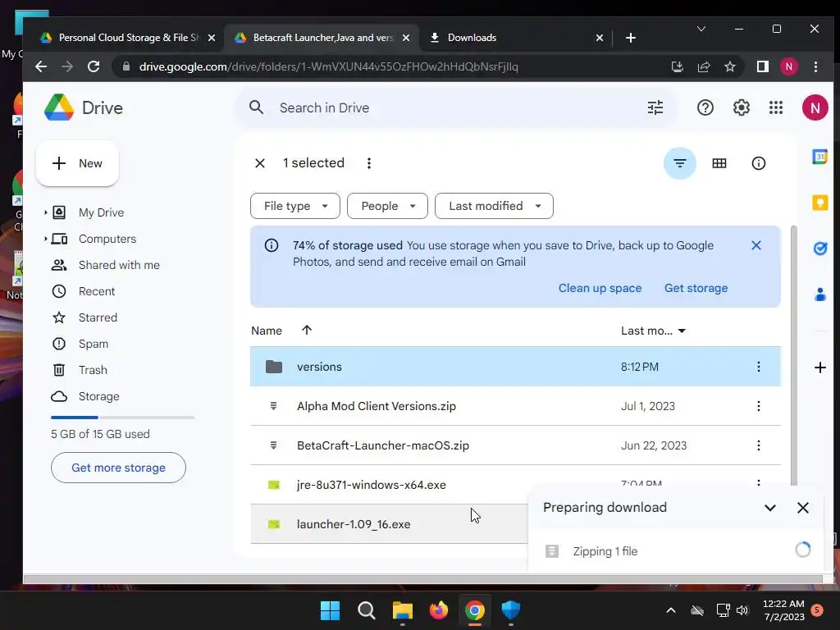Open Shared with me
Image resolution: width=840 pixels, height=630 pixels.
tap(119, 265)
